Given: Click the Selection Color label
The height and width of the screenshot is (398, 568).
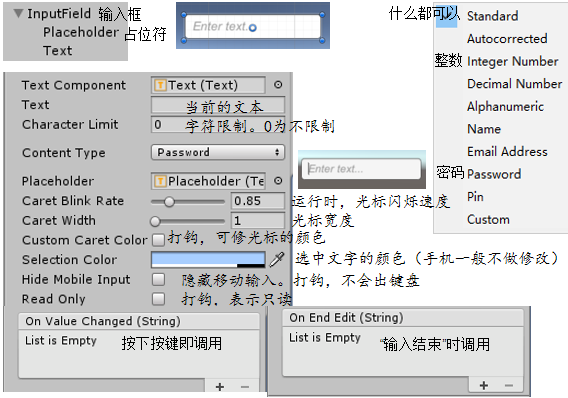Looking at the screenshot, I should (x=70, y=260).
